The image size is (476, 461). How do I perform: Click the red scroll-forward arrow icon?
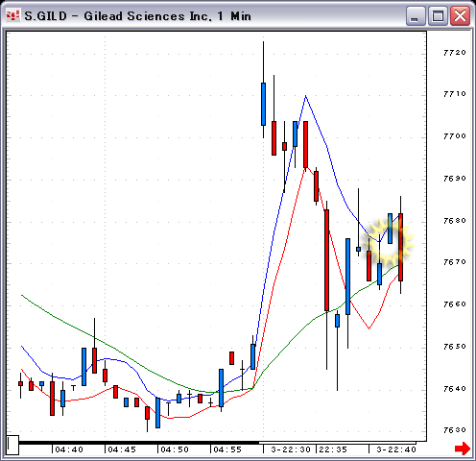463,449
